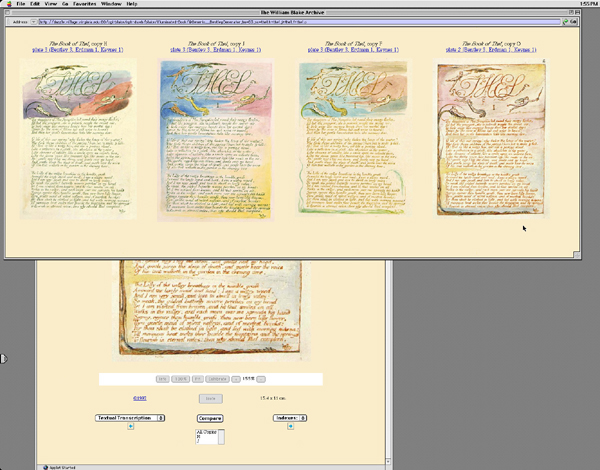This screenshot has height=470, width=600.
Task: Open the ©1997 copyright link
Action: [140, 398]
